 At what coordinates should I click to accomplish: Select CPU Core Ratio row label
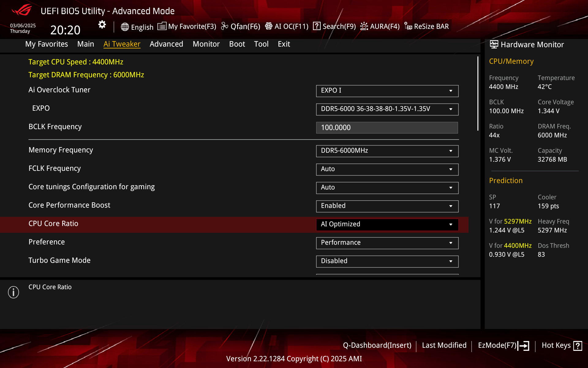point(53,224)
